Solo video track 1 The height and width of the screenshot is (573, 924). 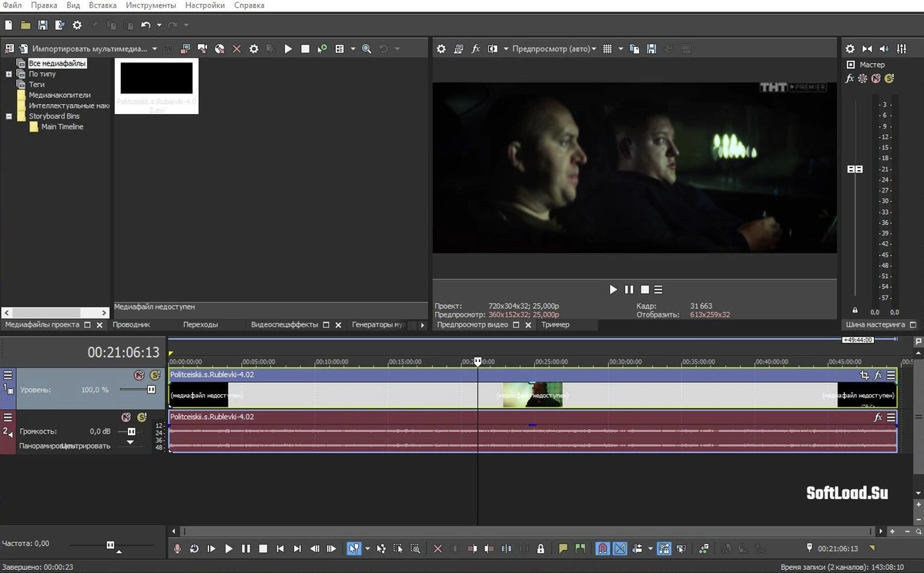click(155, 375)
